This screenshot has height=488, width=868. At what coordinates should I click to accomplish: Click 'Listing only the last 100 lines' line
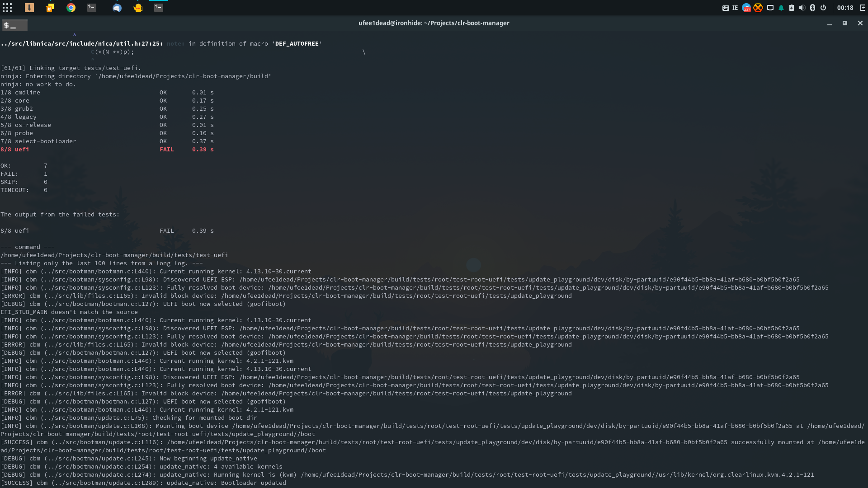click(102, 263)
